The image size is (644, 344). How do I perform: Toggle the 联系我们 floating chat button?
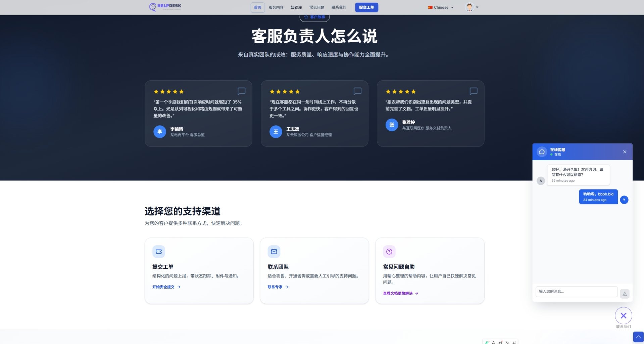tap(624, 316)
